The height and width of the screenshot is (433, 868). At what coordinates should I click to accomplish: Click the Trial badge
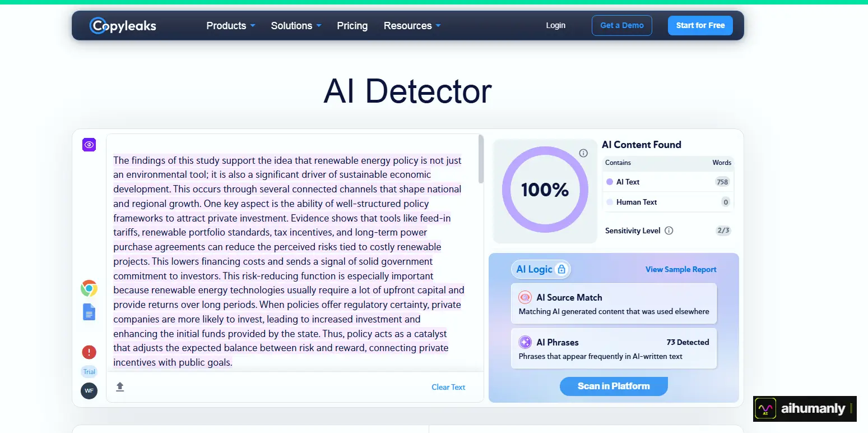point(89,371)
